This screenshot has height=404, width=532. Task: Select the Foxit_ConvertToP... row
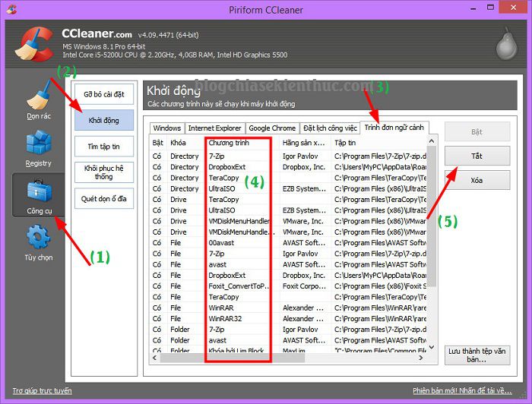pyautogui.click(x=288, y=286)
